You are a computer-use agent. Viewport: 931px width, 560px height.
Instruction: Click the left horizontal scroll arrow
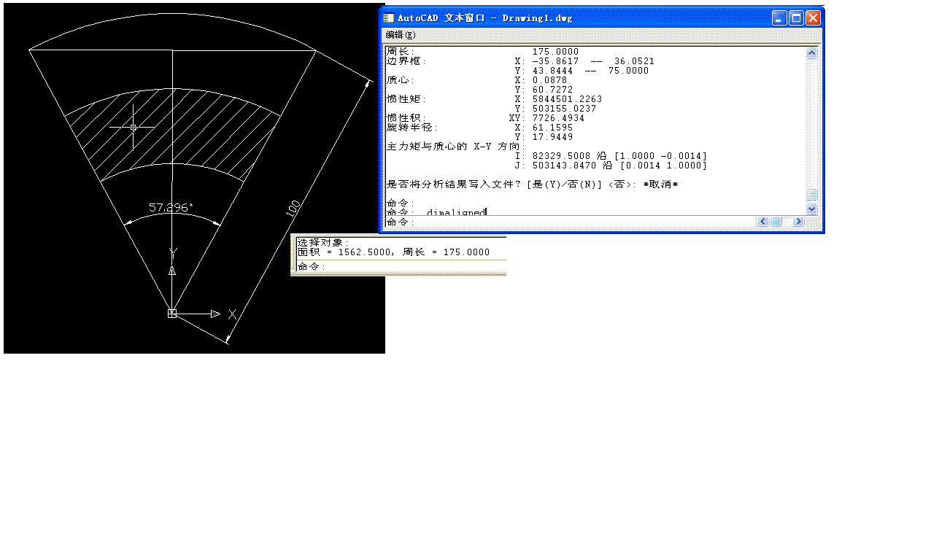point(762,221)
